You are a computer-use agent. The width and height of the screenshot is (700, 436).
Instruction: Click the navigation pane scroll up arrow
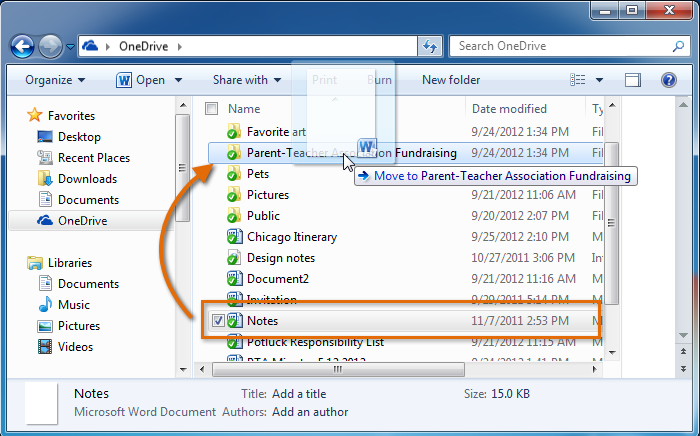(183, 105)
